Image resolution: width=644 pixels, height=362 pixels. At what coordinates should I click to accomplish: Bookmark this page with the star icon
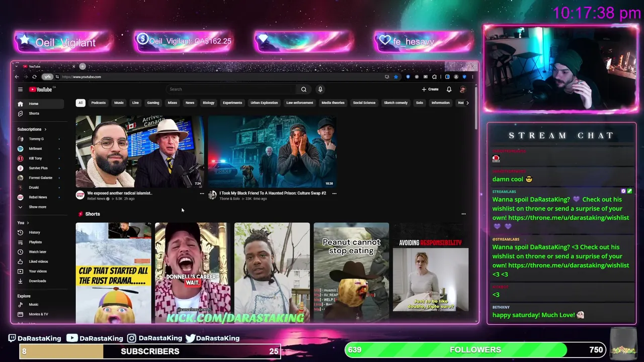[396, 77]
